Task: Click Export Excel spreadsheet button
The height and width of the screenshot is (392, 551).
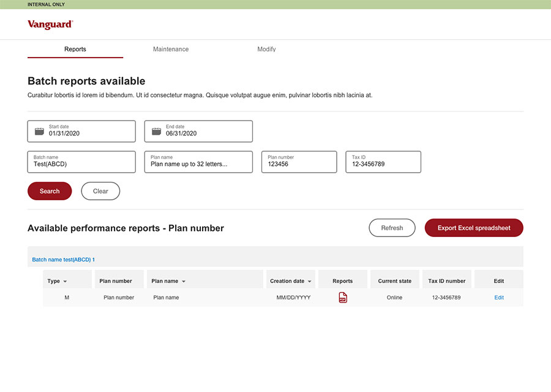Action: [474, 228]
